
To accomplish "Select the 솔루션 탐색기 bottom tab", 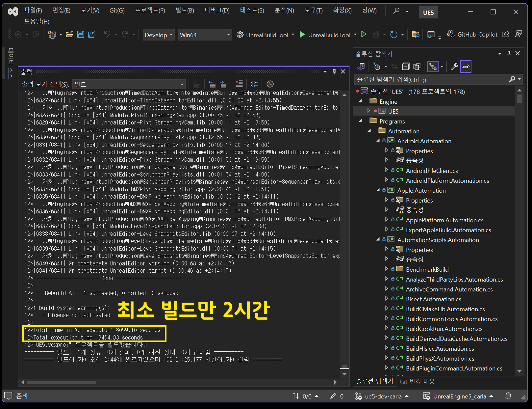I will tap(374, 381).
